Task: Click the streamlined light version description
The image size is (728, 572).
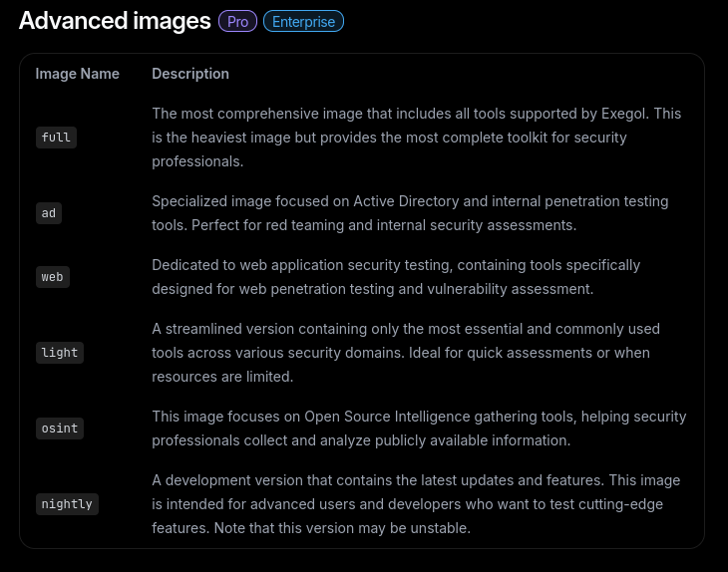Action: pyautogui.click(x=406, y=353)
